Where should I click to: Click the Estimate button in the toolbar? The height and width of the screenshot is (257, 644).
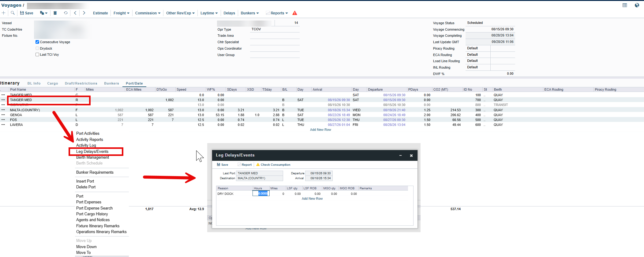click(100, 13)
